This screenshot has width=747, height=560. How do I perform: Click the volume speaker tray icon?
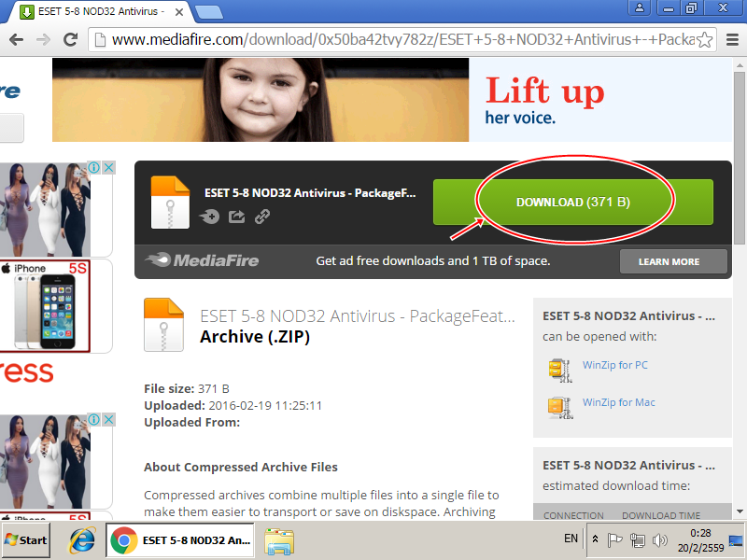click(659, 540)
